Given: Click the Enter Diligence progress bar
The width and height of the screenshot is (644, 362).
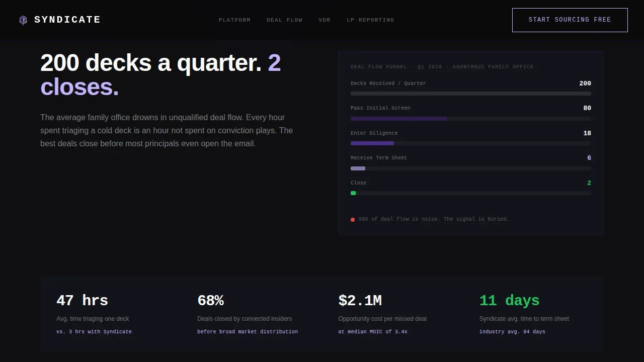Looking at the screenshot, I should 471,143.
